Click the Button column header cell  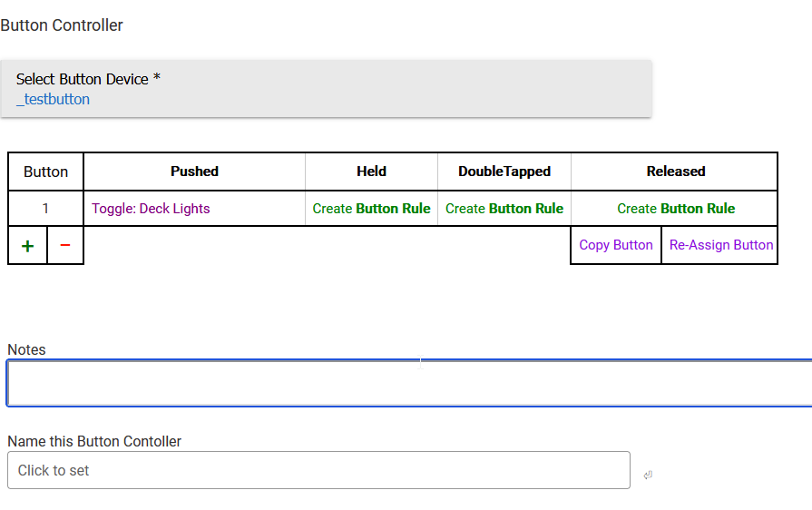click(45, 172)
